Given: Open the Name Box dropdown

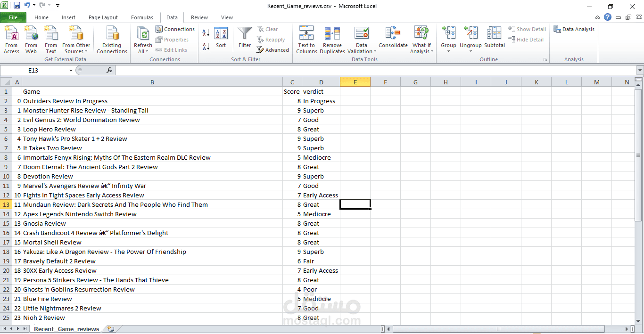Looking at the screenshot, I should [71, 70].
